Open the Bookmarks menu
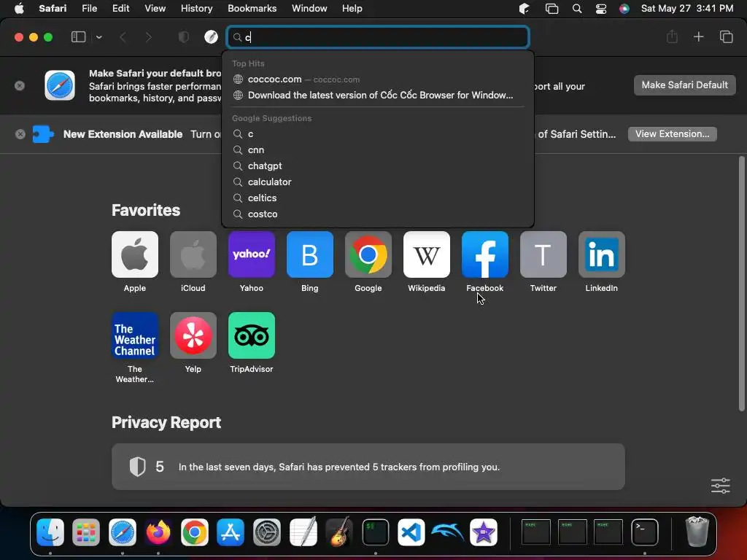This screenshot has height=560, width=747. tap(252, 9)
